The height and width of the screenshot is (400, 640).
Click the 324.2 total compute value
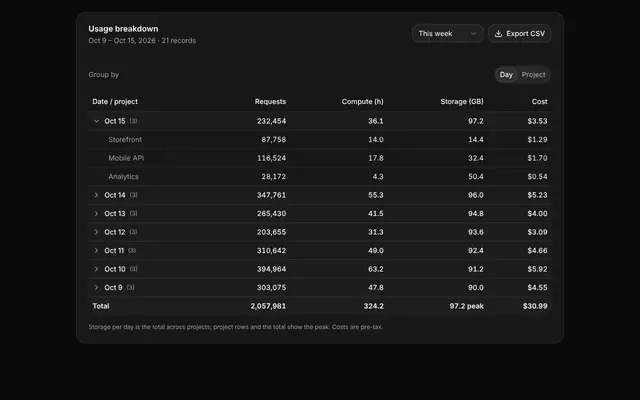pyautogui.click(x=373, y=306)
